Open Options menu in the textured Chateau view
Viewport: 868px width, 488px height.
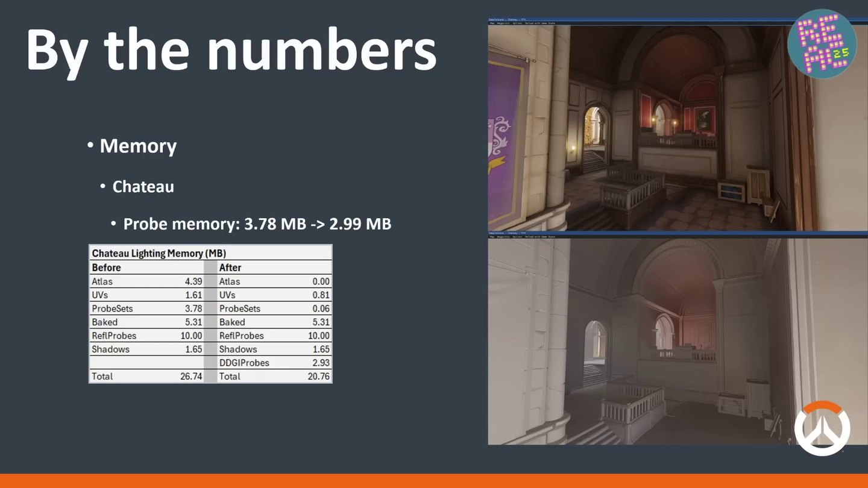(517, 23)
